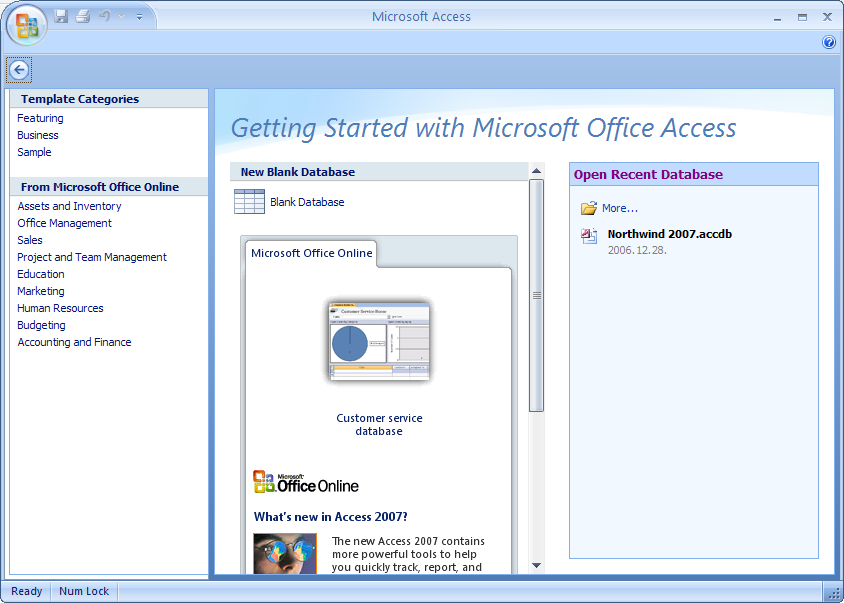Click the scroll down arrow
This screenshot has width=844, height=603.
click(x=536, y=565)
